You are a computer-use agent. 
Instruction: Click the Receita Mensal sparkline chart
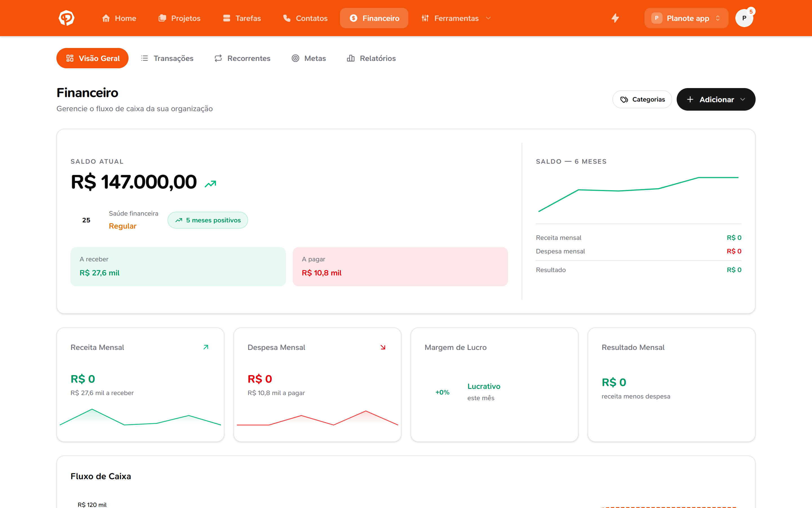140,417
